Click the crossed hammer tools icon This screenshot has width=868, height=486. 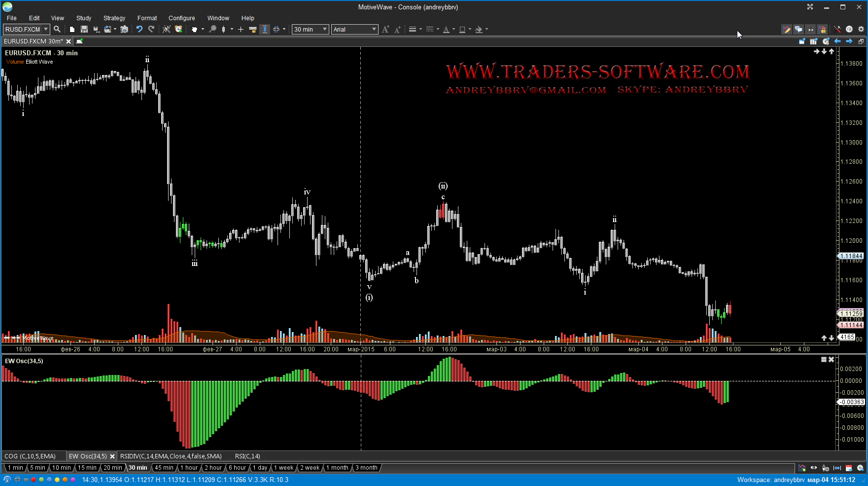tap(837, 30)
